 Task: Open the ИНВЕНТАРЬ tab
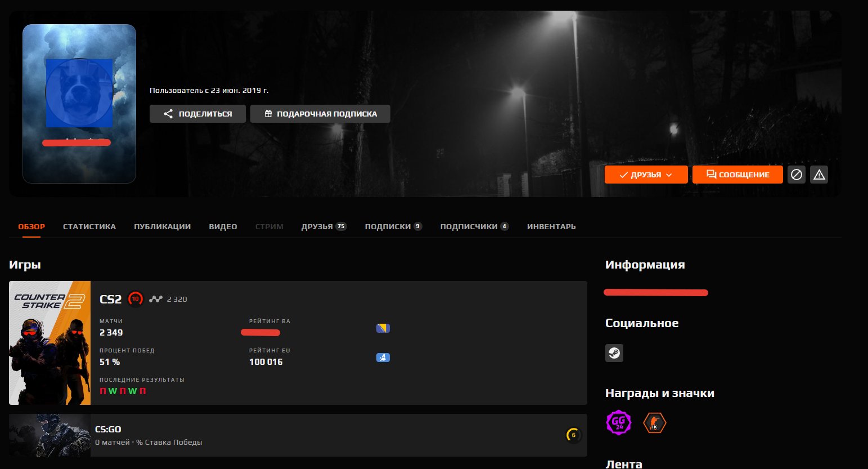(551, 226)
